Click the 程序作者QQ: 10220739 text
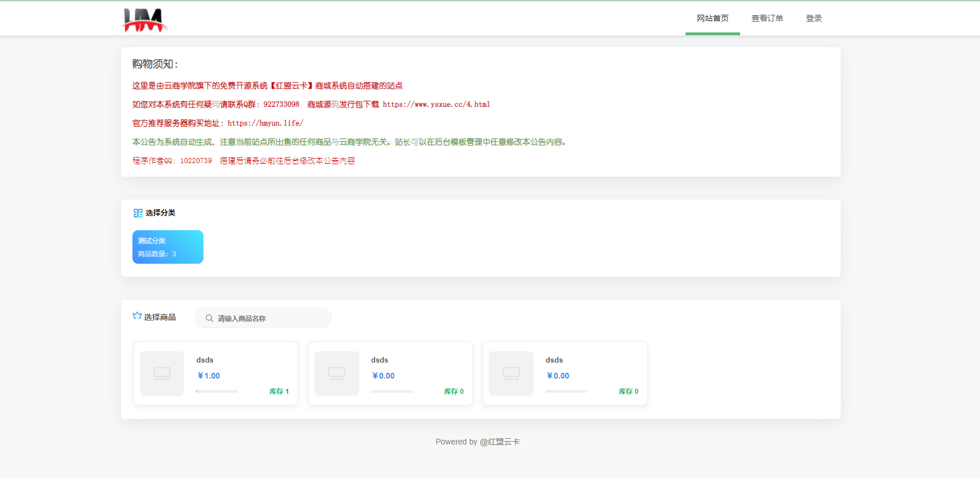980x478 pixels. [x=172, y=161]
